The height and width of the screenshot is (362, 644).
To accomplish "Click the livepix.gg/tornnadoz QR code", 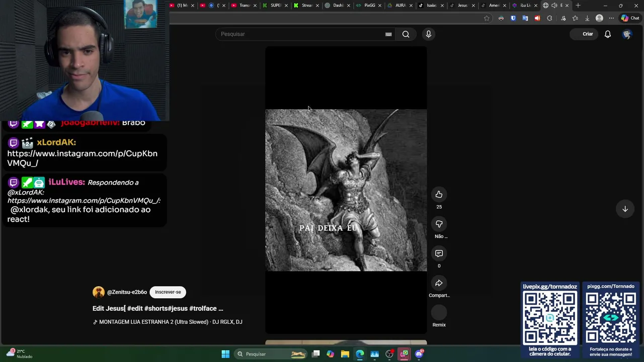I will click(550, 317).
